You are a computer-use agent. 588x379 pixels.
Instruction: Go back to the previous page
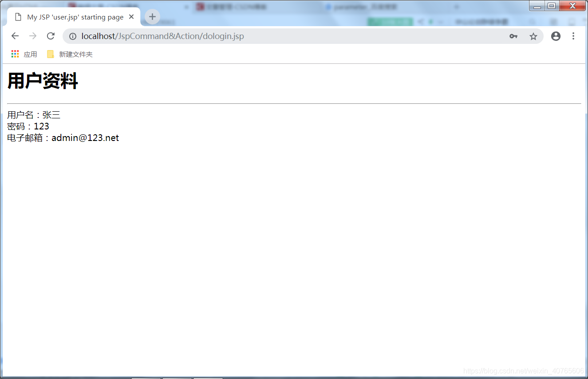coord(15,36)
